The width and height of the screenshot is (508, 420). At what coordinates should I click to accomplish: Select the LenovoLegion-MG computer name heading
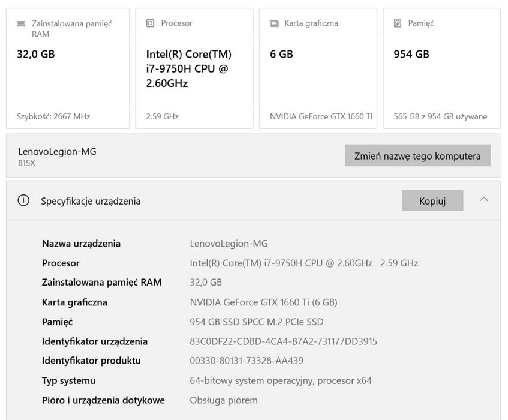(58, 151)
